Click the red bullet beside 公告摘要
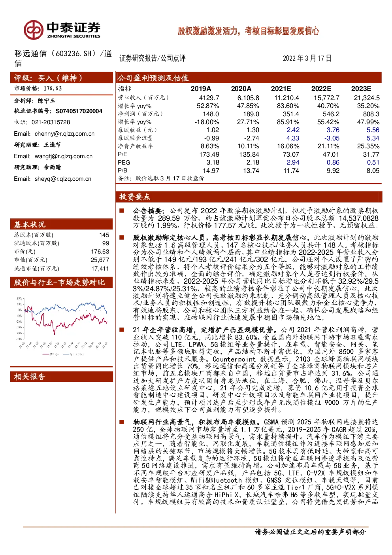392x555 pixels. tap(122, 211)
